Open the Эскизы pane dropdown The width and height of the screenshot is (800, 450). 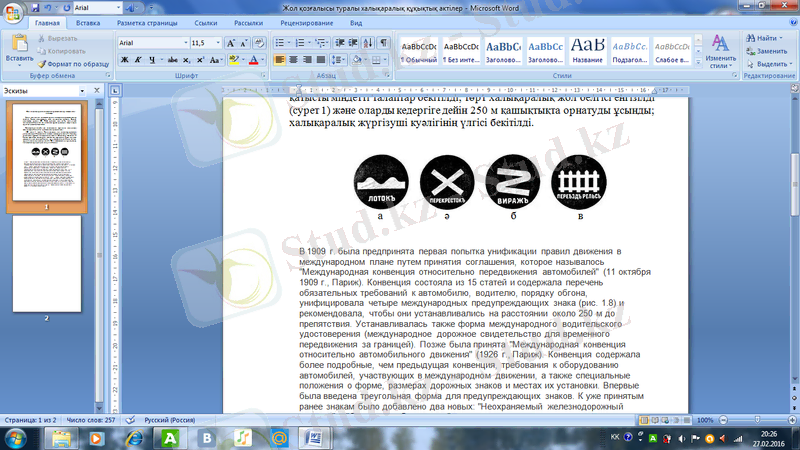coord(82,91)
